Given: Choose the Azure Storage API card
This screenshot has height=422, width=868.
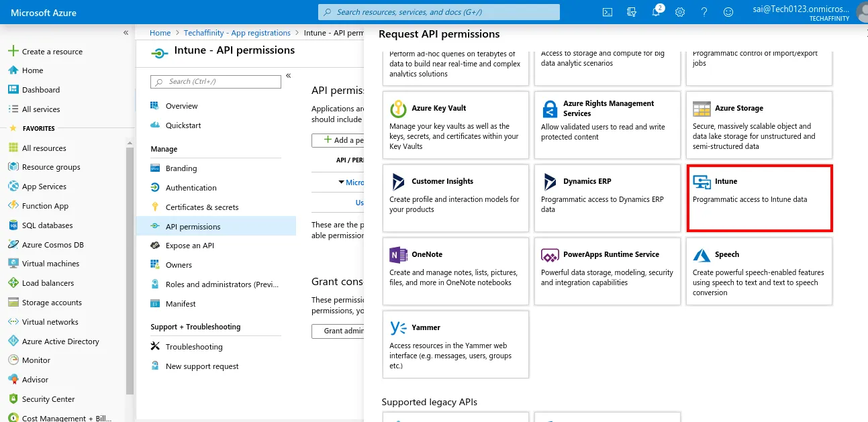Looking at the screenshot, I should [x=759, y=125].
